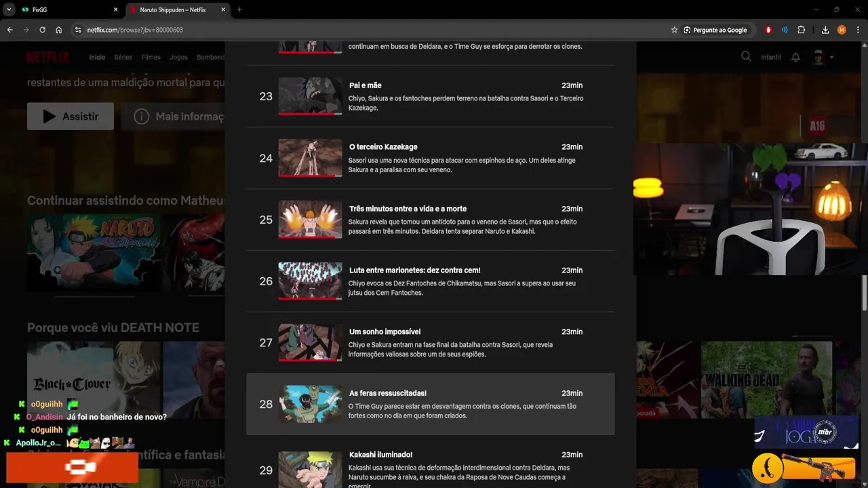View site information icon in address bar
The width and height of the screenshot is (868, 488).
78,30
